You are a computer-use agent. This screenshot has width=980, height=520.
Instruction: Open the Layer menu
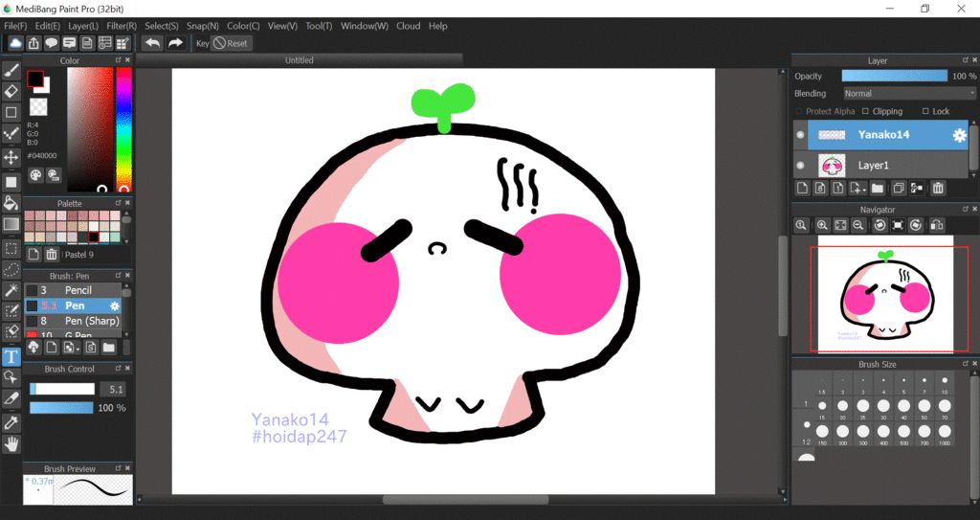click(x=83, y=26)
